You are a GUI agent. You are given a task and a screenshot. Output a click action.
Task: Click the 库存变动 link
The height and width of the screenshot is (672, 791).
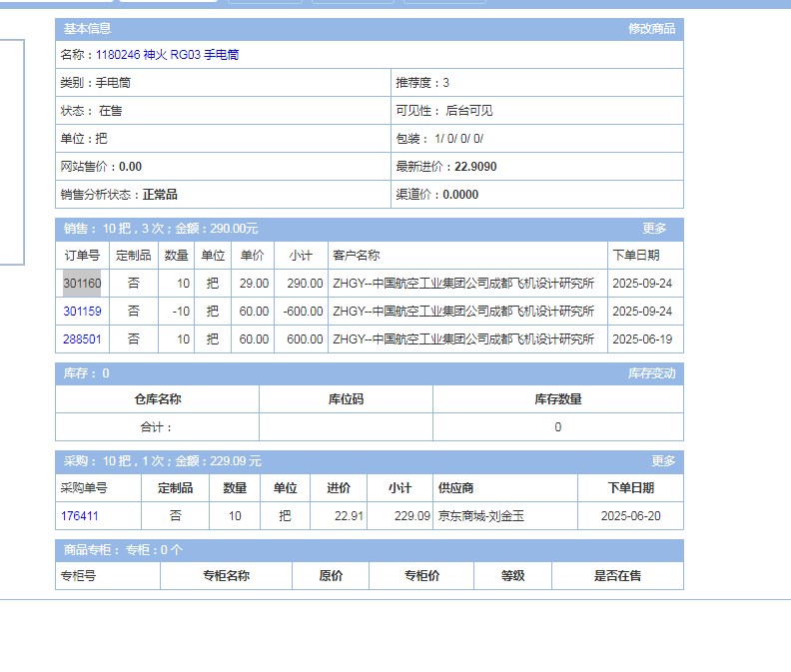(651, 373)
